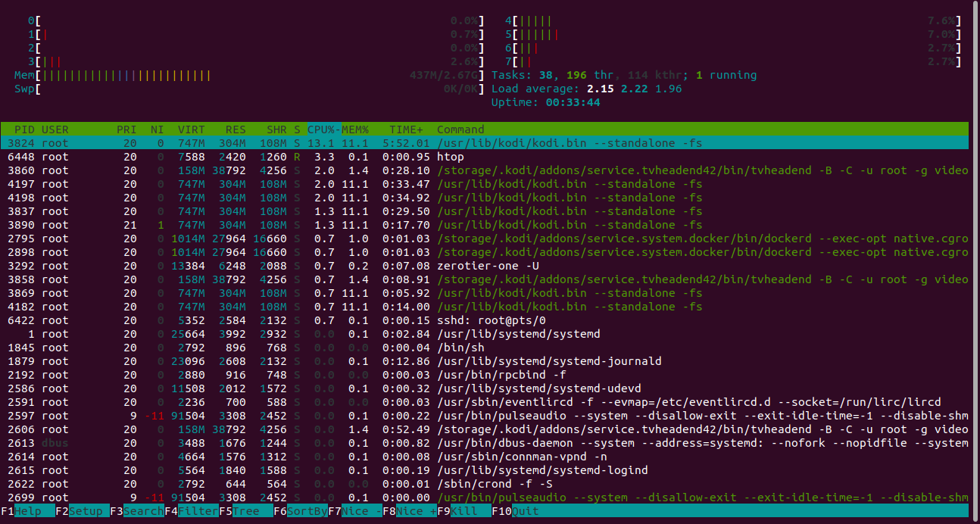The width and height of the screenshot is (980, 524).
Task: Click the terminal scrollbar on the right edge
Action: [975, 227]
